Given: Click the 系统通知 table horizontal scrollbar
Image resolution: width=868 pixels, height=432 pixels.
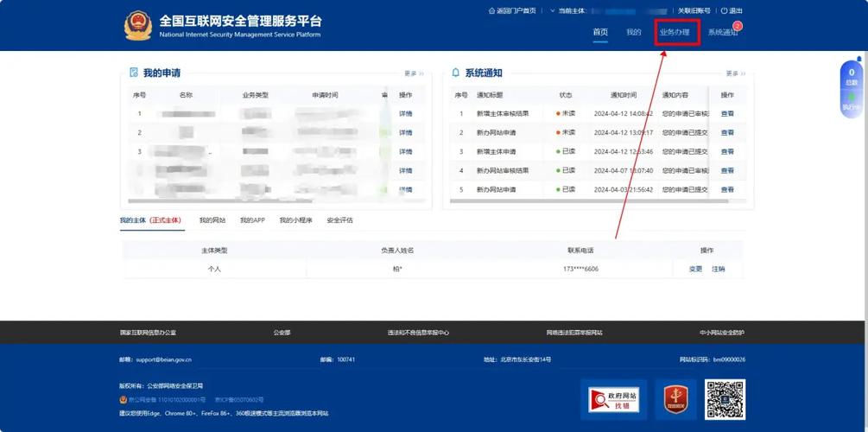Looking at the screenshot, I should (x=589, y=201).
